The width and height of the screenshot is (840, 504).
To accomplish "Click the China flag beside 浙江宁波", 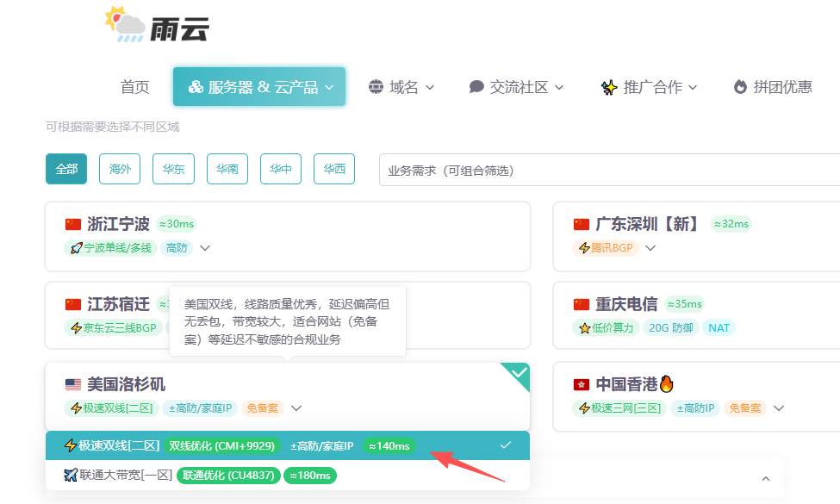I will [x=73, y=225].
